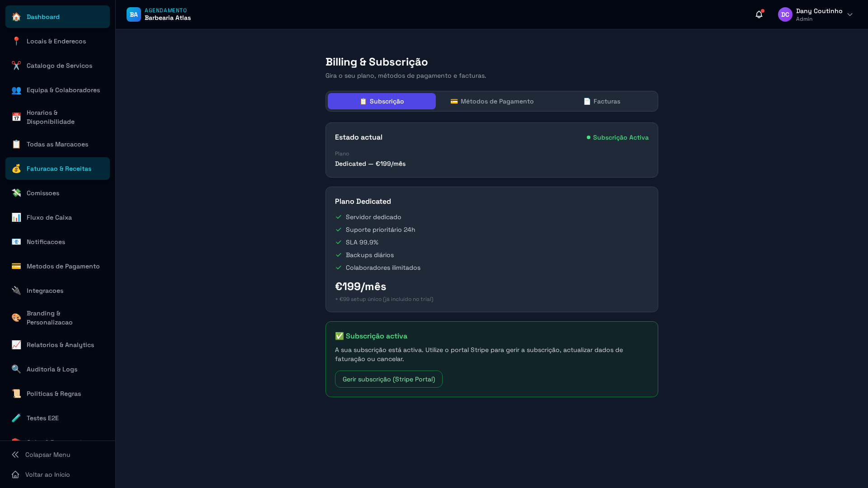The width and height of the screenshot is (868, 488).
Task: Click the Horarios & Disponibilidade calendar icon
Action: point(16,117)
